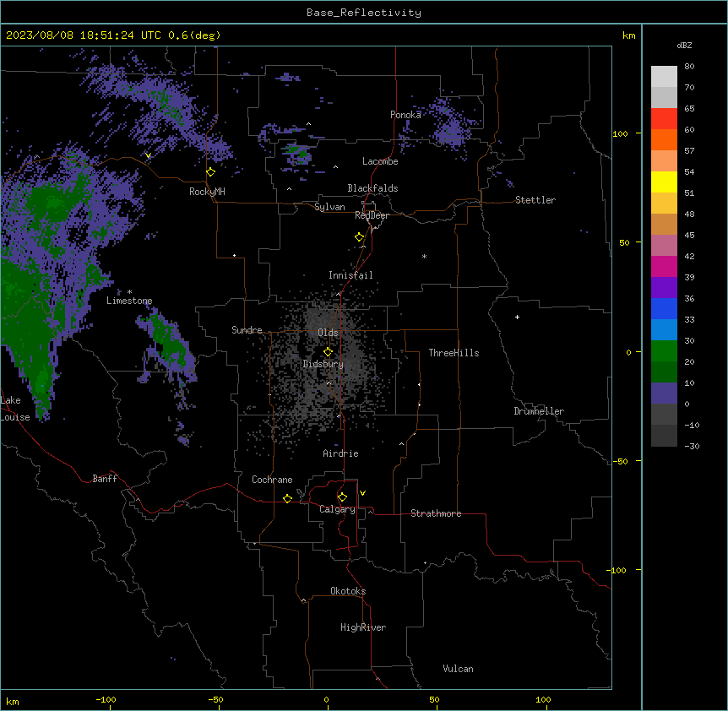Click the km unit label at top right
The width and height of the screenshot is (728, 711).
click(629, 35)
